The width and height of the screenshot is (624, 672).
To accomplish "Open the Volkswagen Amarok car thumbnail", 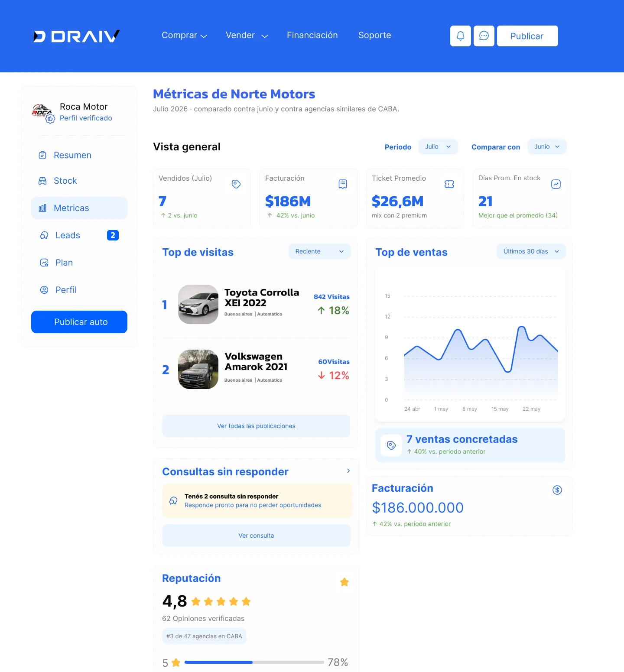I will (x=198, y=369).
